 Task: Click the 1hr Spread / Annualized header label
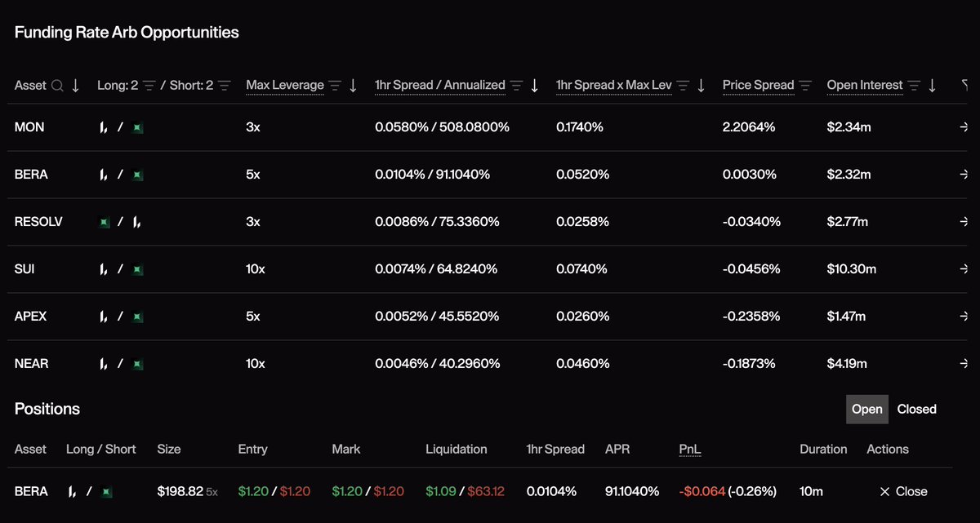[440, 86]
